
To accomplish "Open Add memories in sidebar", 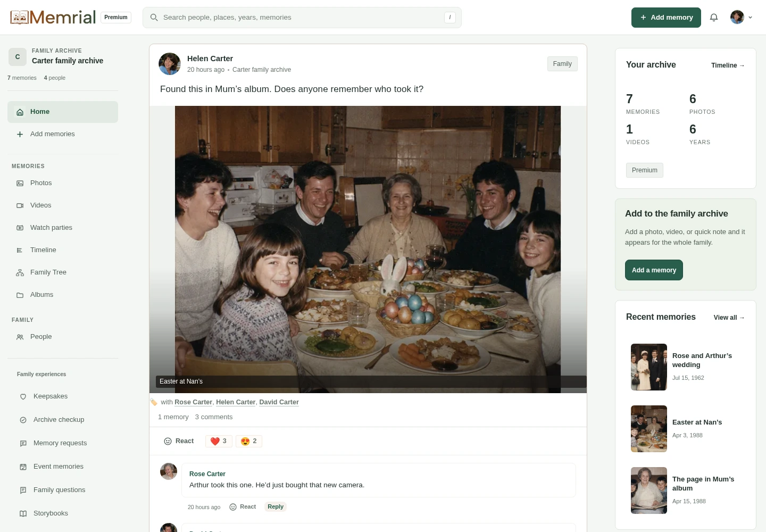I will (63, 134).
